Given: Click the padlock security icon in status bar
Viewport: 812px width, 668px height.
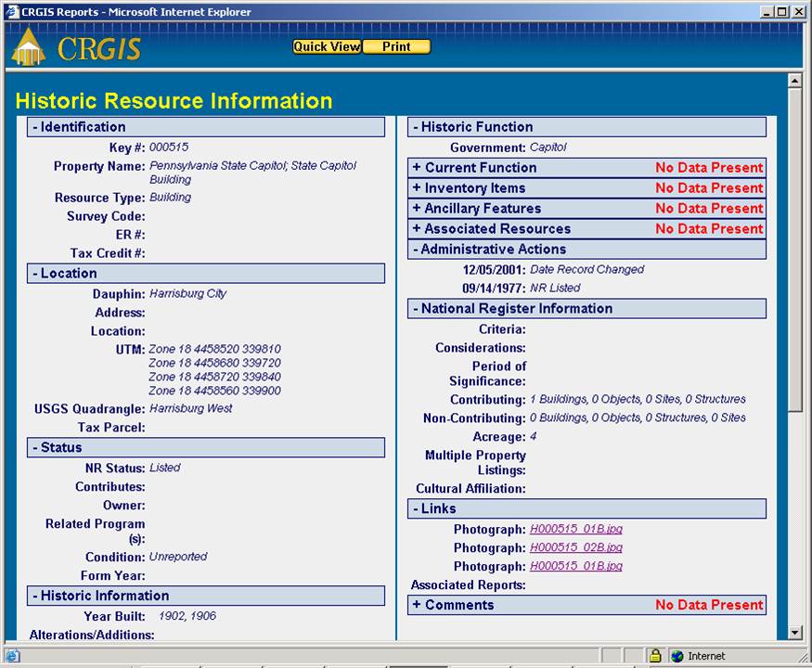Looking at the screenshot, I should tap(655, 656).
